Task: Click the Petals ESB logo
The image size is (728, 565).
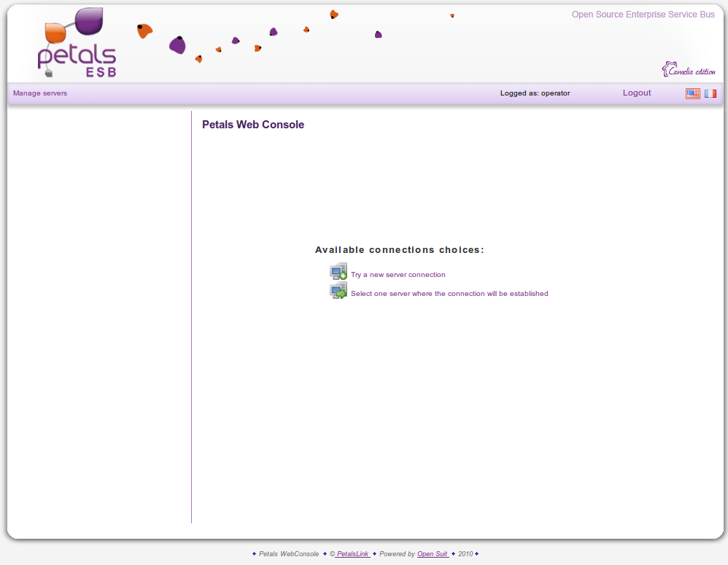Action: [x=77, y=44]
